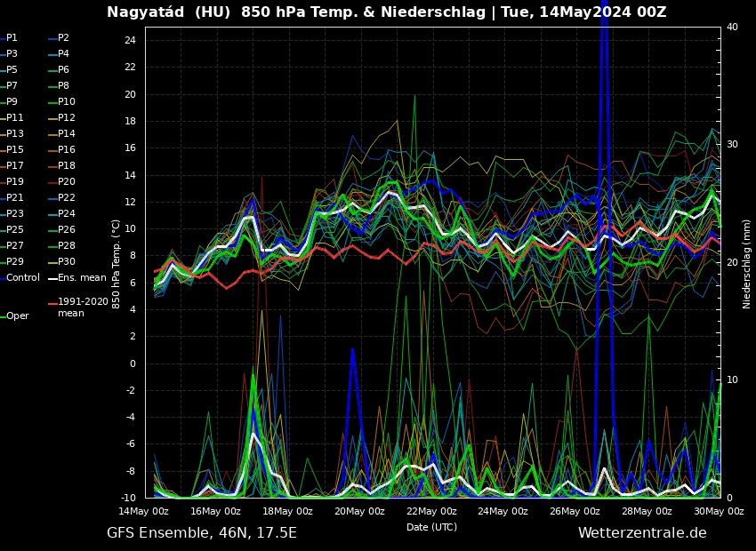Image resolution: width=756 pixels, height=551 pixels.
Task: Pick the P8 legend label
Action: pyautogui.click(x=64, y=85)
